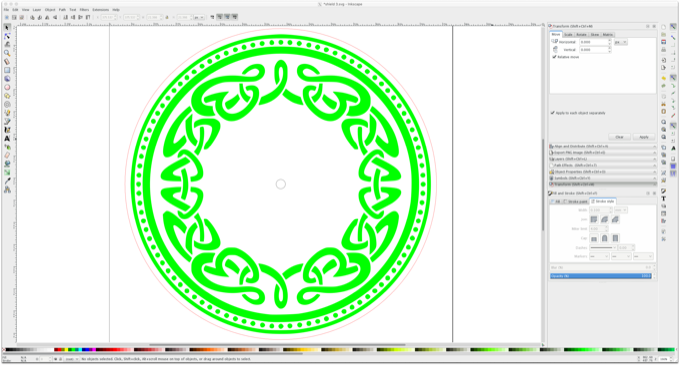Click the New document icon
Viewport: 680px width, 365px height.
pos(664,27)
